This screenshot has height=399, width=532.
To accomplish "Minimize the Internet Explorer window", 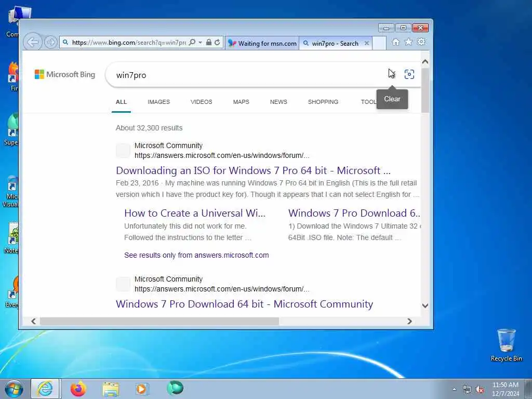I will (x=386, y=28).
